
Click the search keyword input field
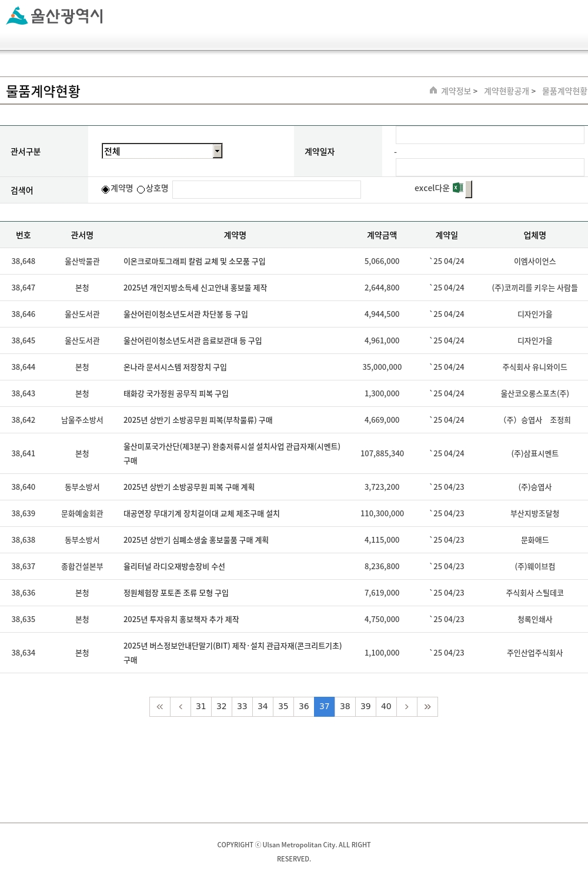266,189
